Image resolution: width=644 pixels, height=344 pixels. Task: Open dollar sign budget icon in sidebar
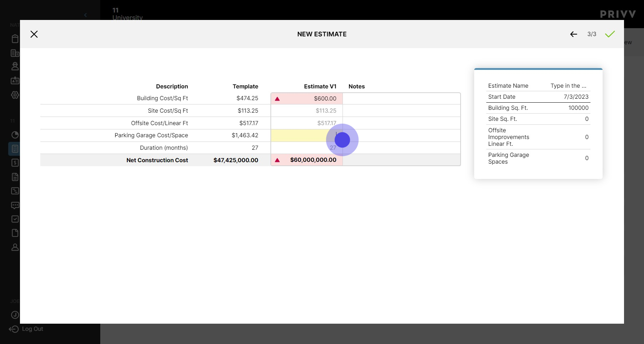point(15,163)
